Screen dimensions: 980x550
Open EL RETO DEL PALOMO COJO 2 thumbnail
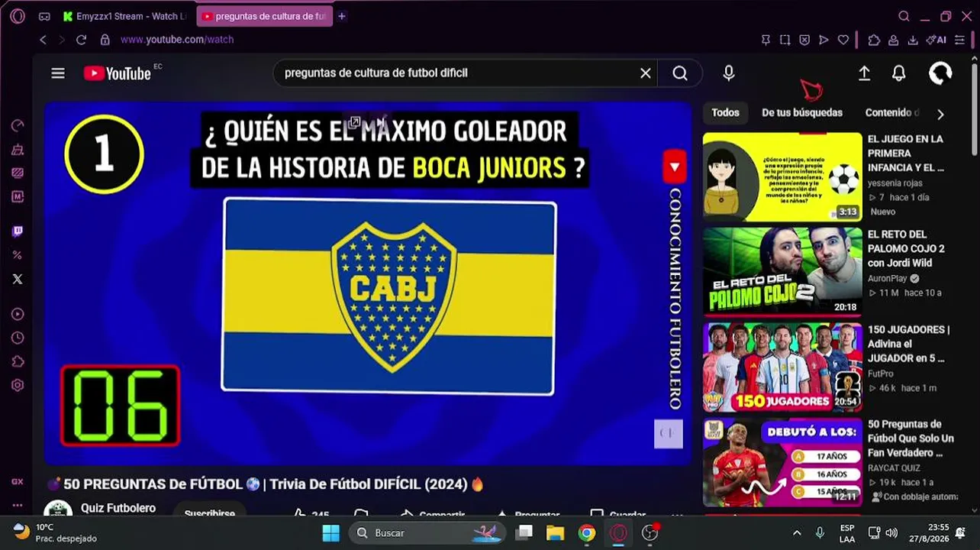(782, 271)
